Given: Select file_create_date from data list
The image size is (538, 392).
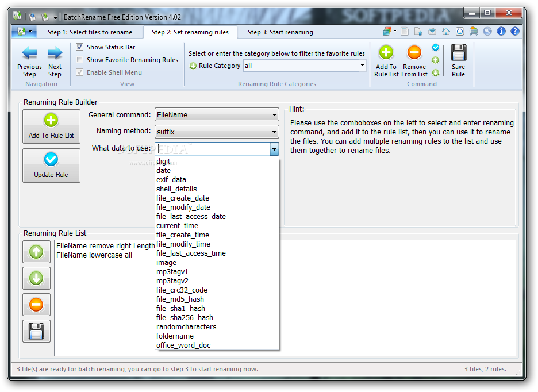Looking at the screenshot, I should [217, 198].
